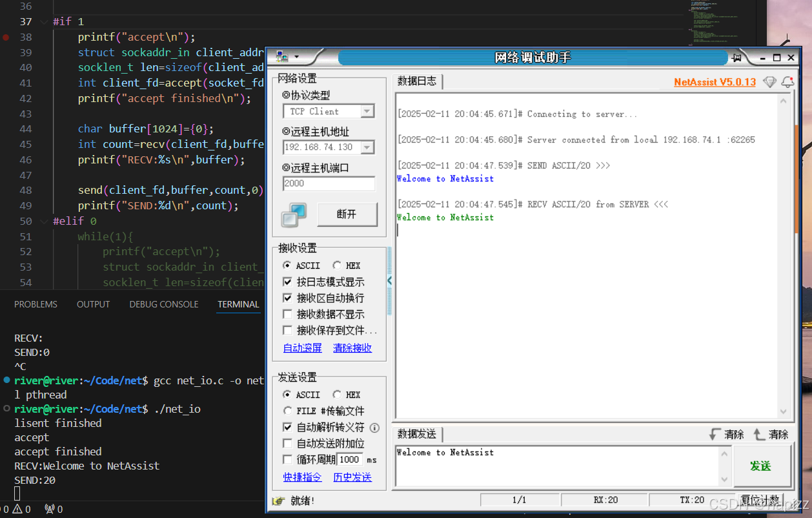Click the RX:20 status bar field

tap(605, 500)
